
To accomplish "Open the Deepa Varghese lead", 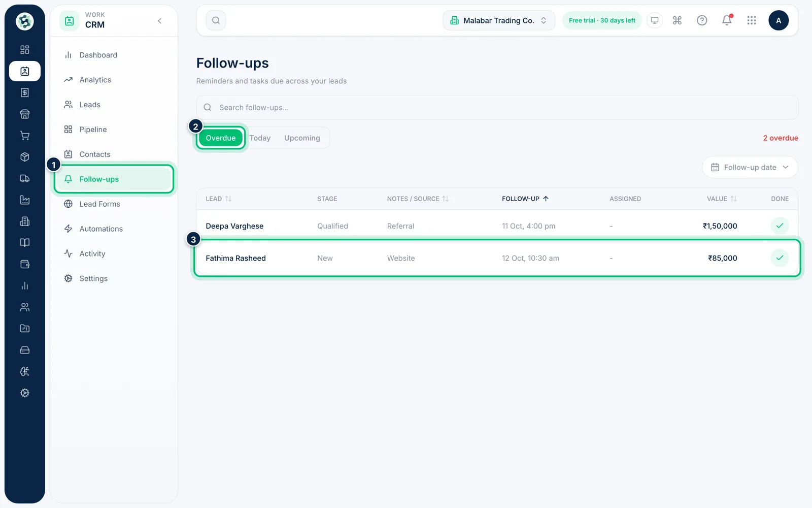I will click(234, 226).
